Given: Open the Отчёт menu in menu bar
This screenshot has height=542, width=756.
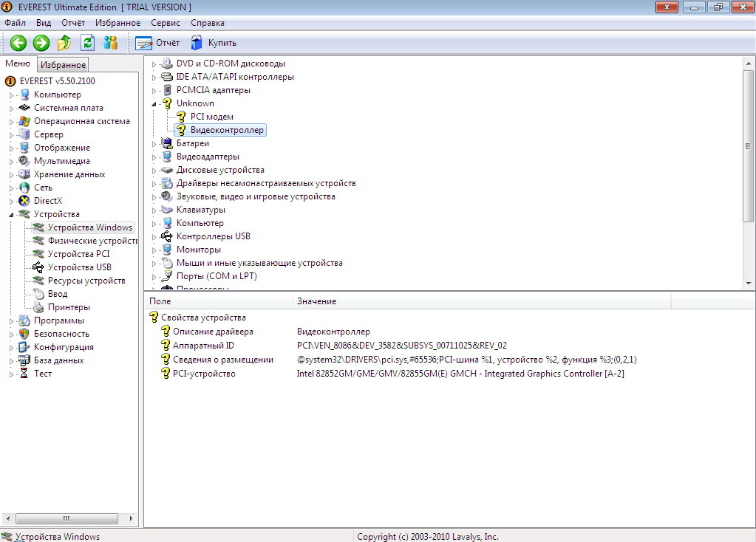Looking at the screenshot, I should [x=73, y=23].
